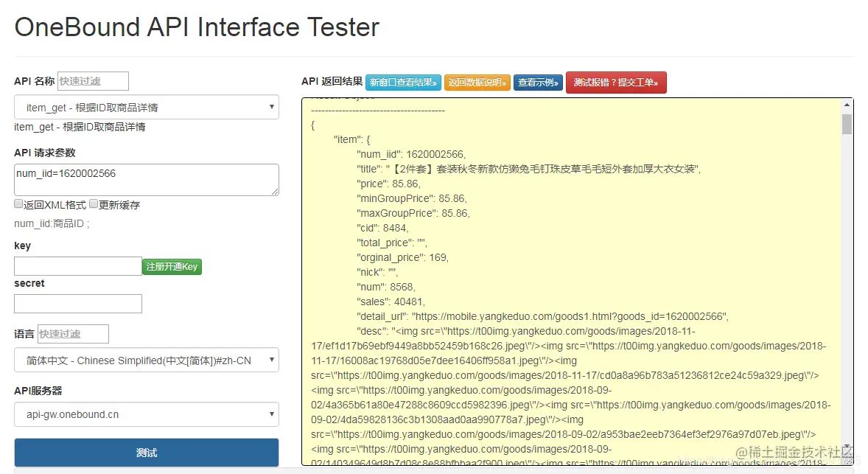Click the 查看示例 button

click(538, 83)
